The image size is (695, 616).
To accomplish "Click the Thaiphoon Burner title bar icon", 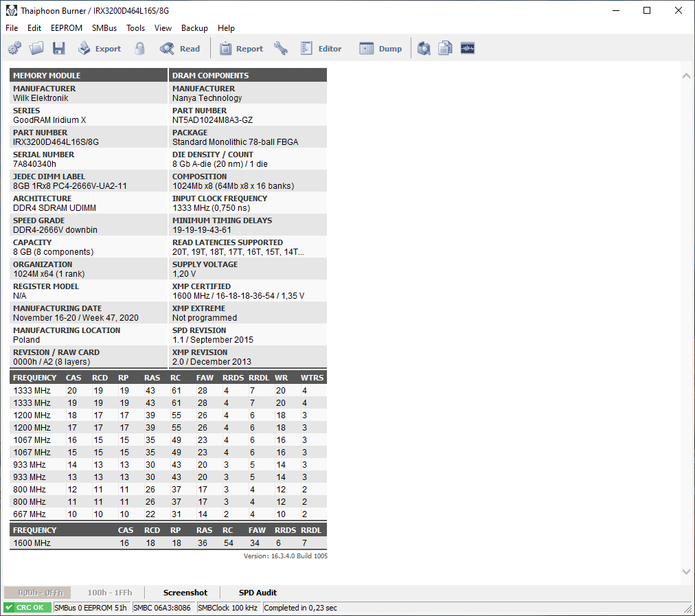I will coord(11,10).
